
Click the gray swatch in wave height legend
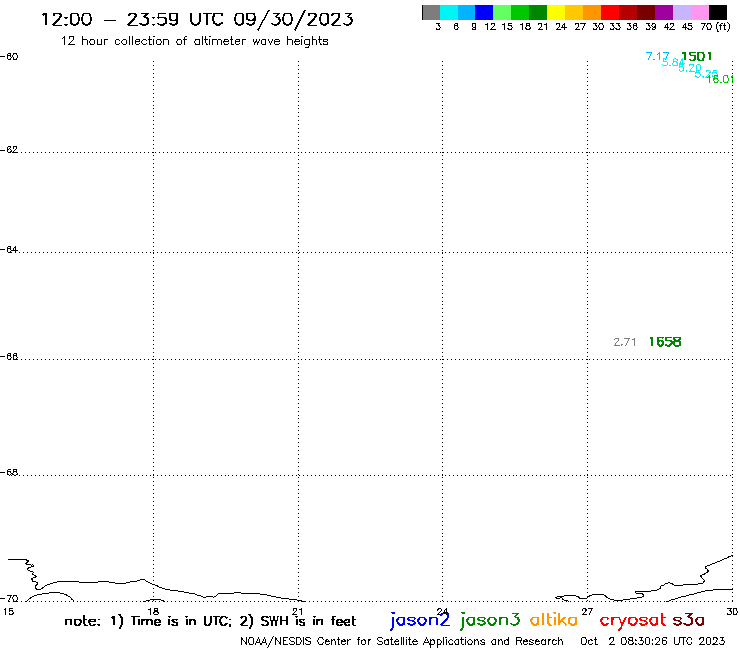(x=431, y=12)
